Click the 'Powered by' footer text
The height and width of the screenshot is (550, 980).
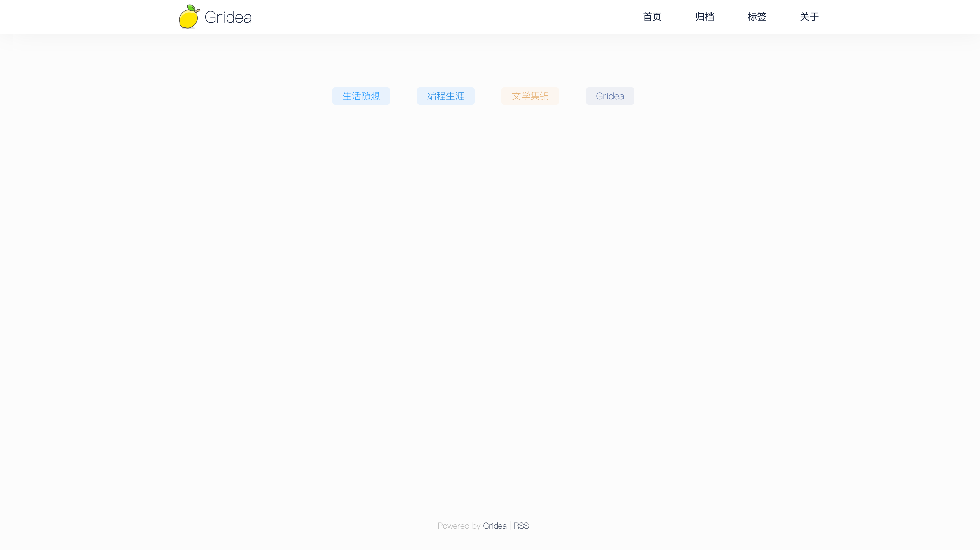point(458,526)
